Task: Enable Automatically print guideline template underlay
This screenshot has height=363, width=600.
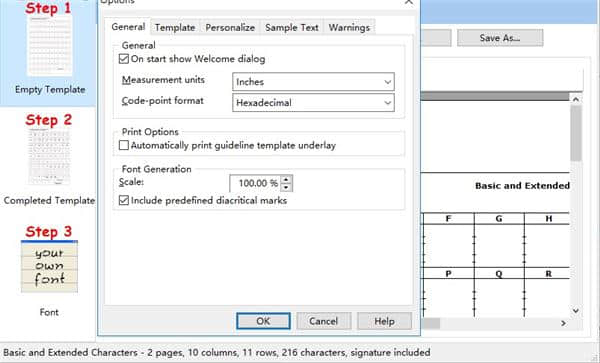Action: click(124, 145)
